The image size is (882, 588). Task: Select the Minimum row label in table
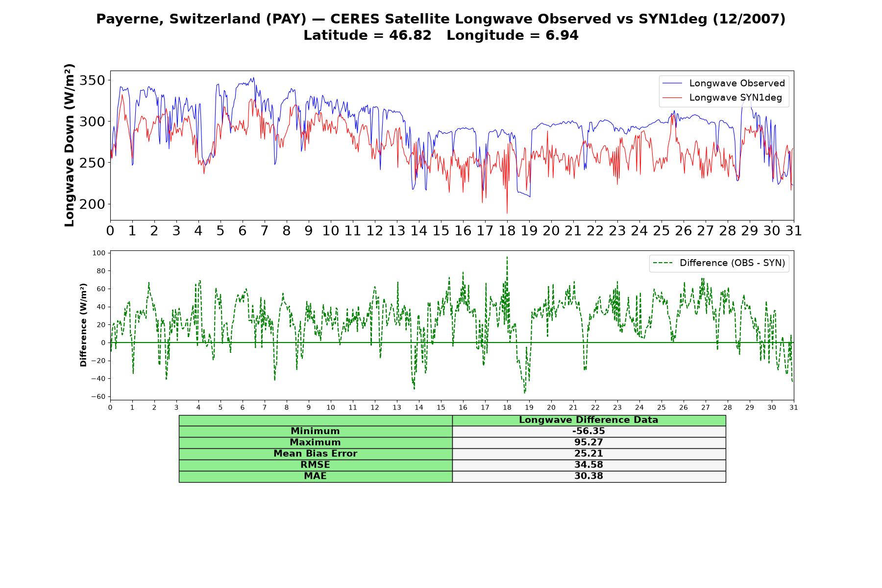[316, 431]
